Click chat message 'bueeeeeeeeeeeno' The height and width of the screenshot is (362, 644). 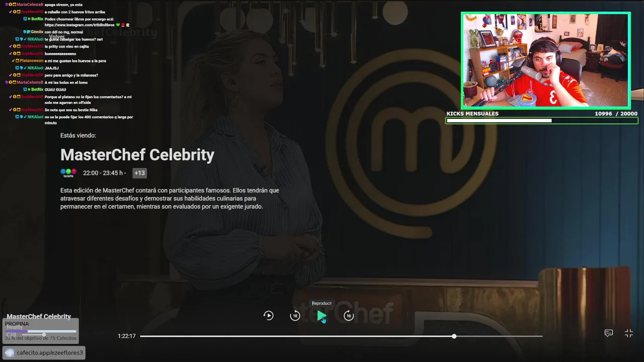tap(60, 53)
